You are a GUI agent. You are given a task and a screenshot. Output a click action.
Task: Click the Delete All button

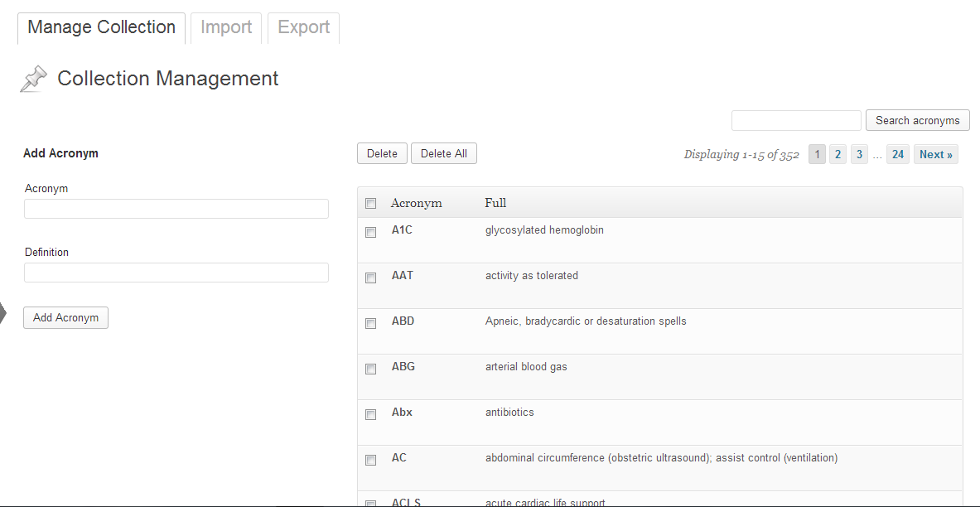point(444,154)
